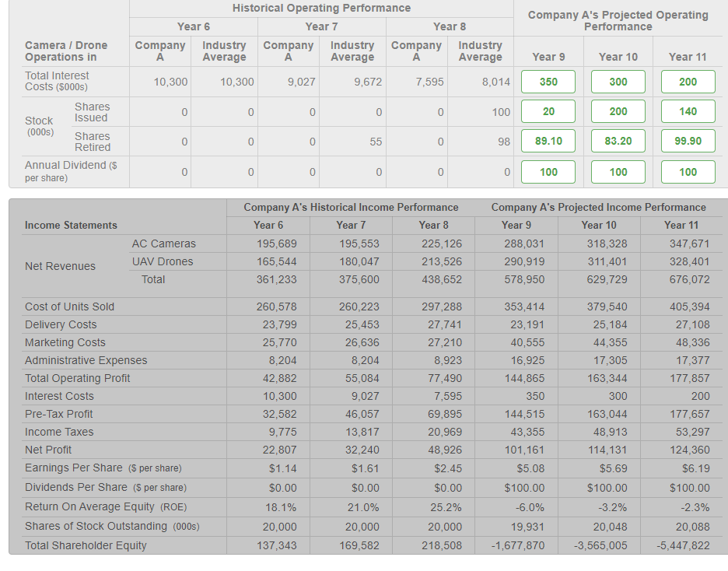Select Company A's Projected Operating Performance header
728x571 pixels.
pos(618,20)
